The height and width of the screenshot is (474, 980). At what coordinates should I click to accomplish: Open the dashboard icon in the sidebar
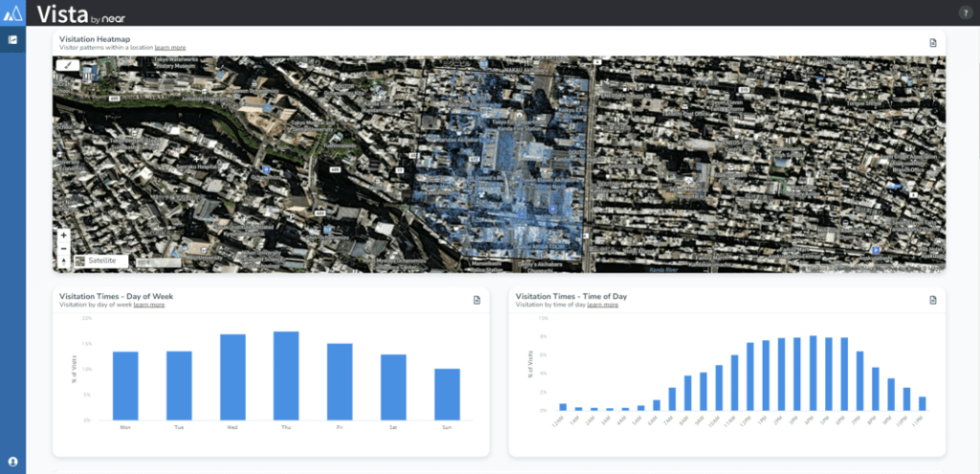coord(13,40)
